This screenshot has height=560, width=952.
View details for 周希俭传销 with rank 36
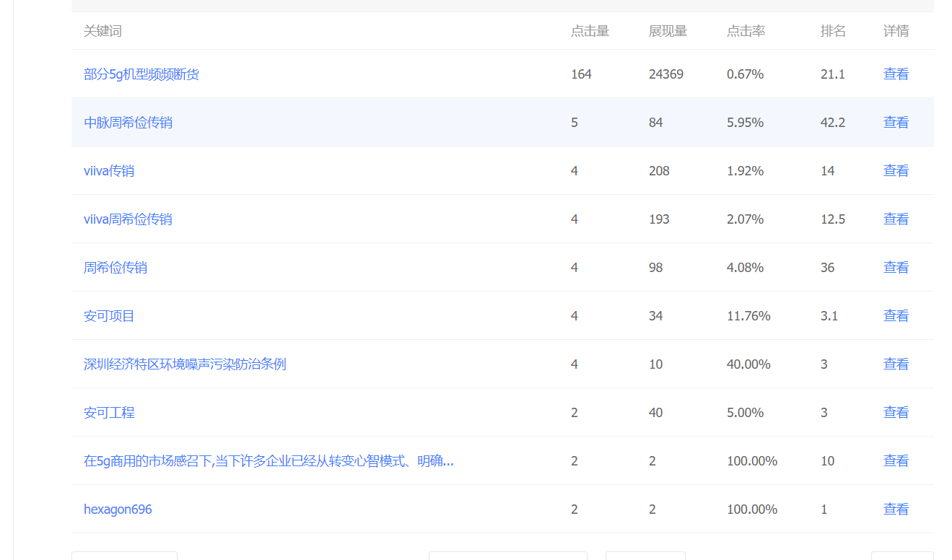coord(896,268)
